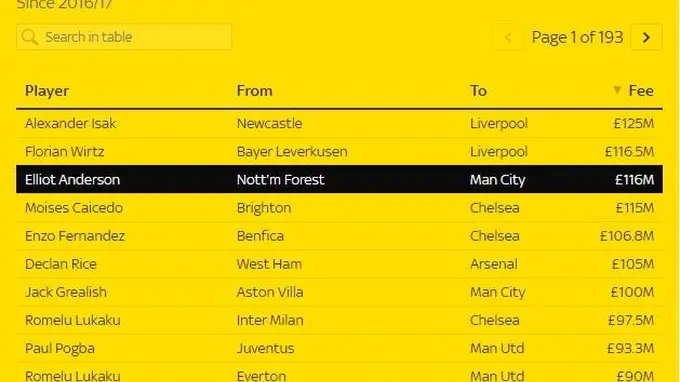Click Enzo Fernandez entry
The image size is (680, 382).
(x=339, y=236)
